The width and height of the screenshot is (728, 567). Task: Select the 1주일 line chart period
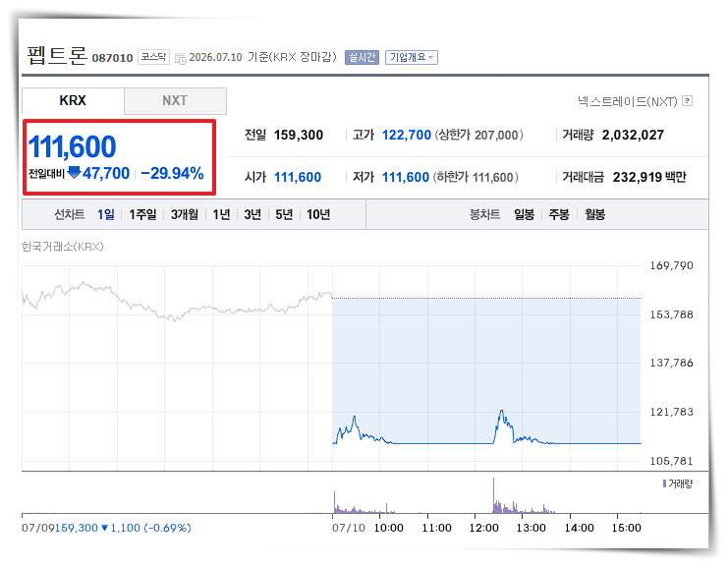(x=142, y=214)
